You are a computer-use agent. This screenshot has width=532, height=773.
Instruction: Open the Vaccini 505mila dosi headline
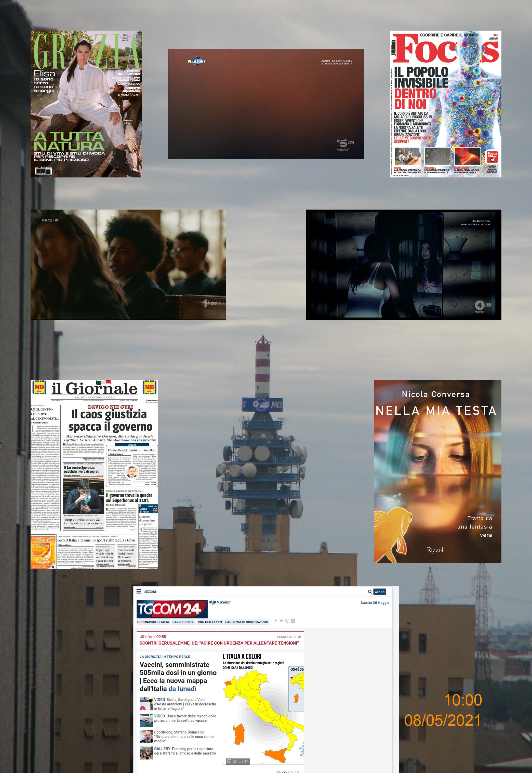(x=178, y=677)
